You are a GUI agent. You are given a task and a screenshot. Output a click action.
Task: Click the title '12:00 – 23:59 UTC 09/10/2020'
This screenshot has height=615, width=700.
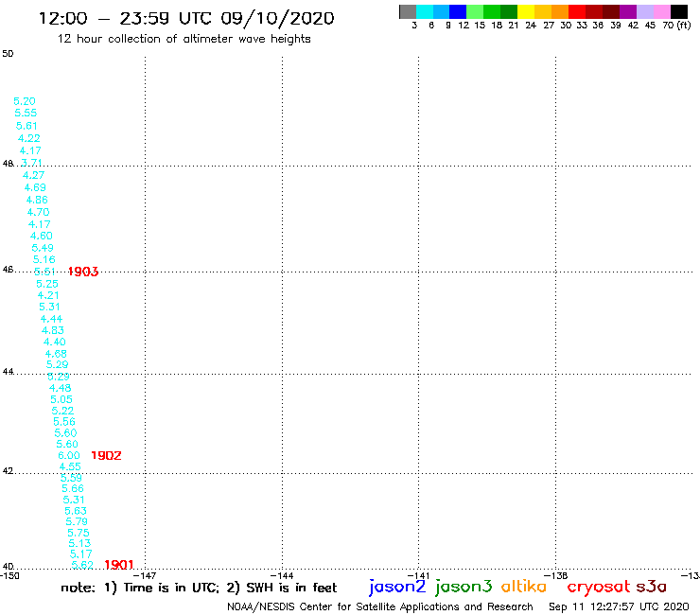point(186,18)
